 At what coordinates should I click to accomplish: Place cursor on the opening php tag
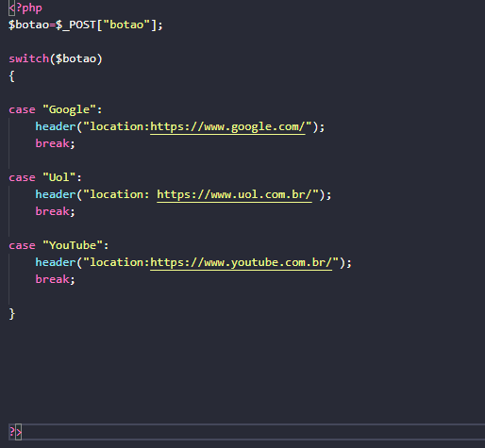coord(25,8)
